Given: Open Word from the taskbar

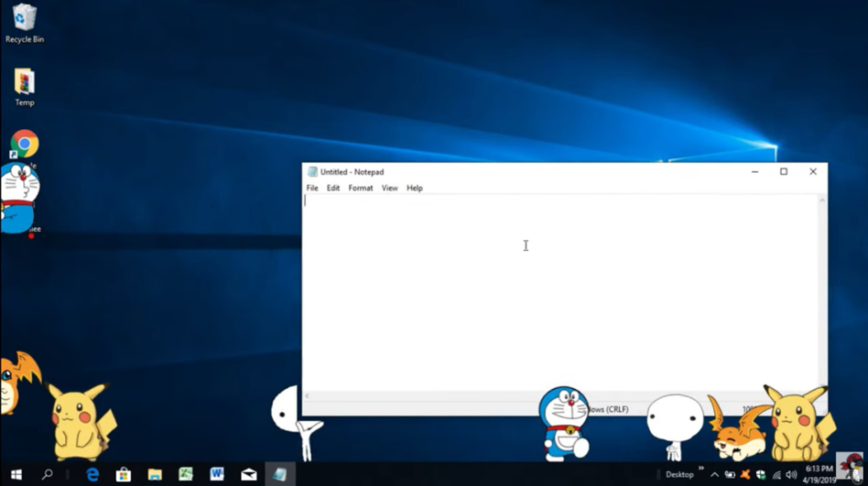Looking at the screenshot, I should [216, 475].
